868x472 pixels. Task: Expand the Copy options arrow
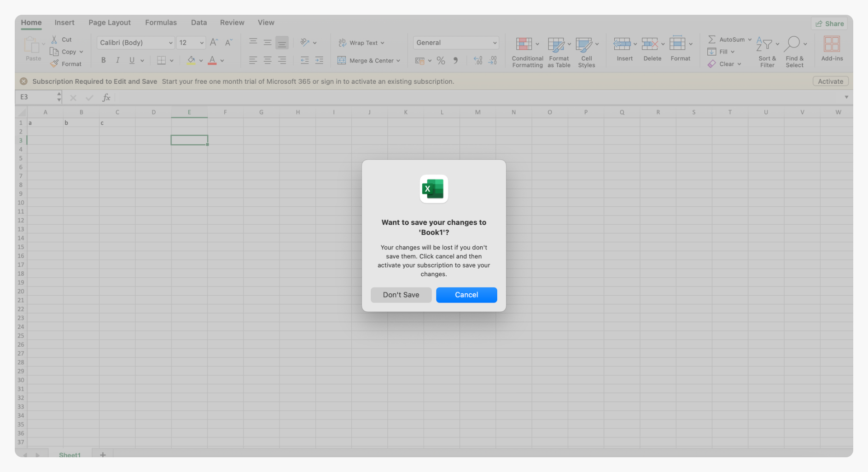click(x=81, y=52)
